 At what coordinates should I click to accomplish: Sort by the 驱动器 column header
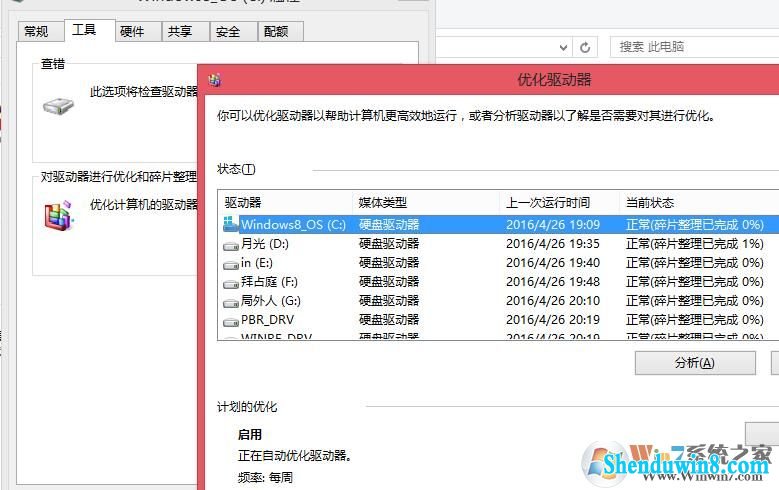coord(285,202)
